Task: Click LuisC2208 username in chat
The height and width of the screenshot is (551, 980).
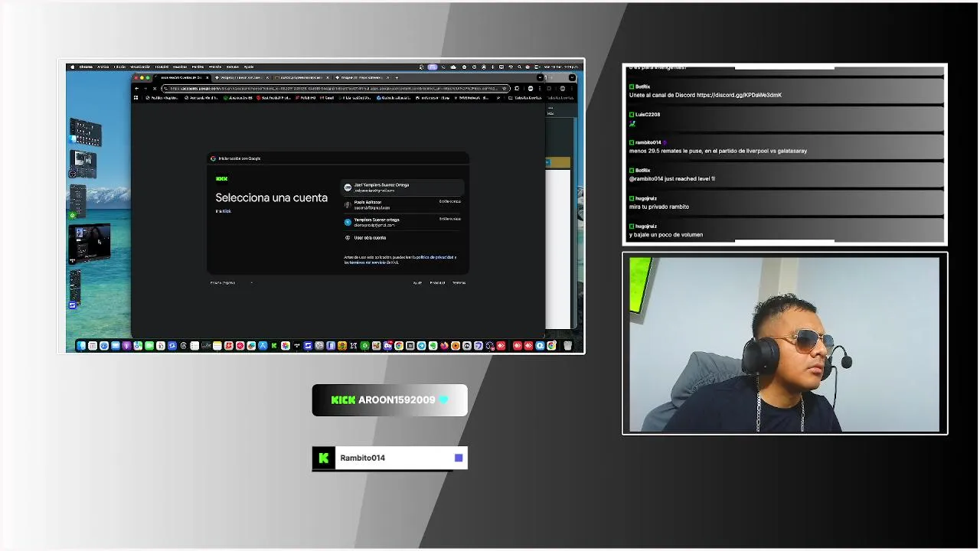Action: click(x=647, y=114)
